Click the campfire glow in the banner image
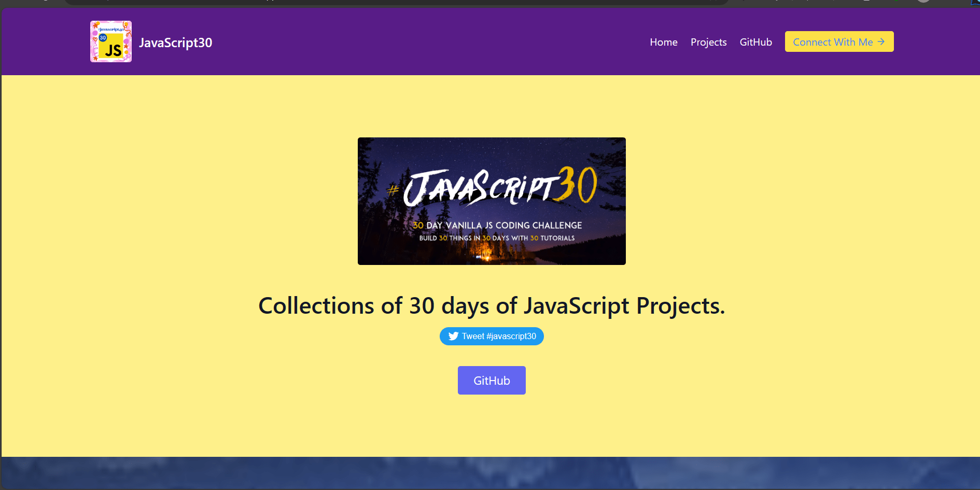Viewport: 980px width, 490px height. [x=486, y=254]
